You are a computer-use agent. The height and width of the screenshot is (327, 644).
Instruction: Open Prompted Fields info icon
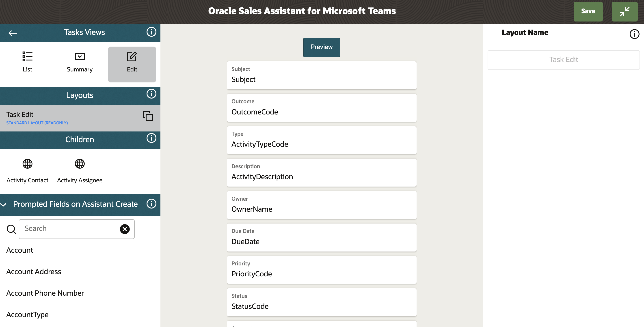point(151,204)
